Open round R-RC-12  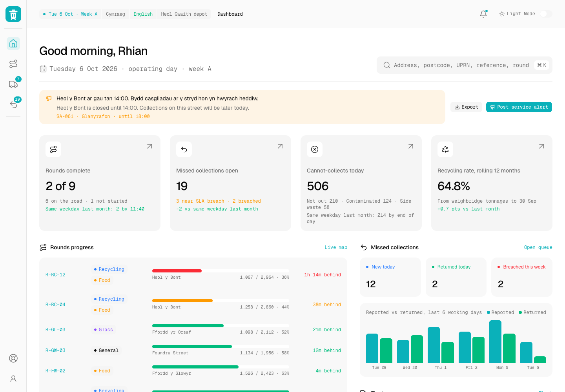pos(55,275)
